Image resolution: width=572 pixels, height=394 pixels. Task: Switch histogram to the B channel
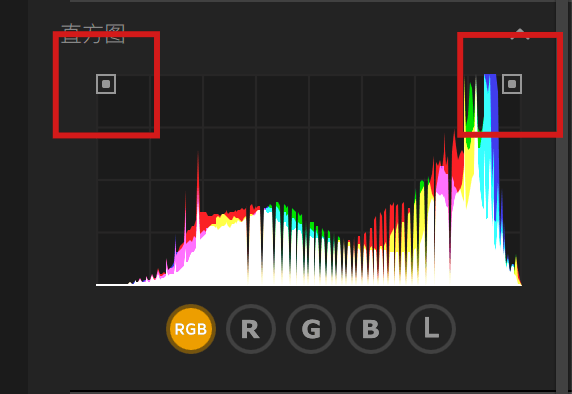click(371, 329)
